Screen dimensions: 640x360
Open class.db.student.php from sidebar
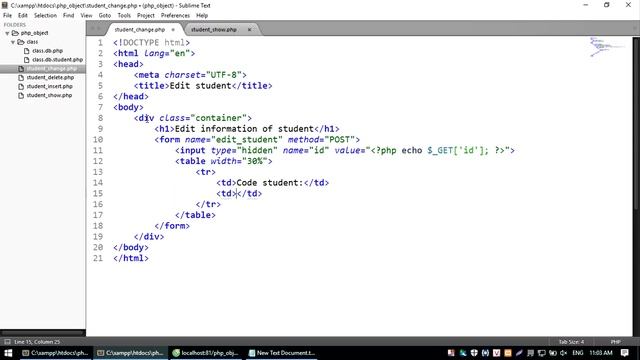58,60
